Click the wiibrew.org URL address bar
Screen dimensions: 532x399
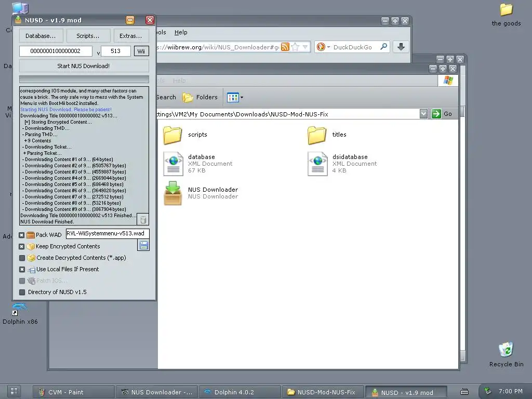pyautogui.click(x=217, y=47)
